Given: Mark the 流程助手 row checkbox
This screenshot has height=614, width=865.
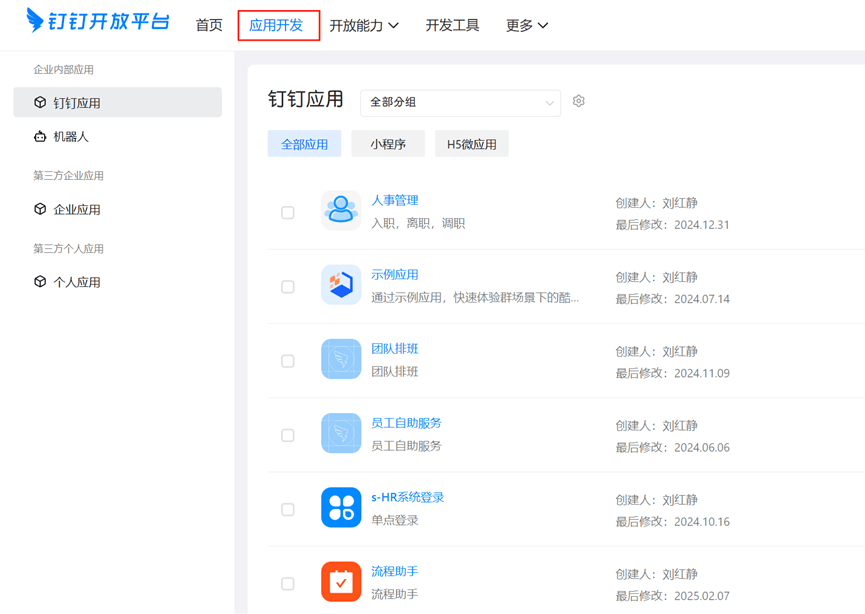Looking at the screenshot, I should [287, 584].
